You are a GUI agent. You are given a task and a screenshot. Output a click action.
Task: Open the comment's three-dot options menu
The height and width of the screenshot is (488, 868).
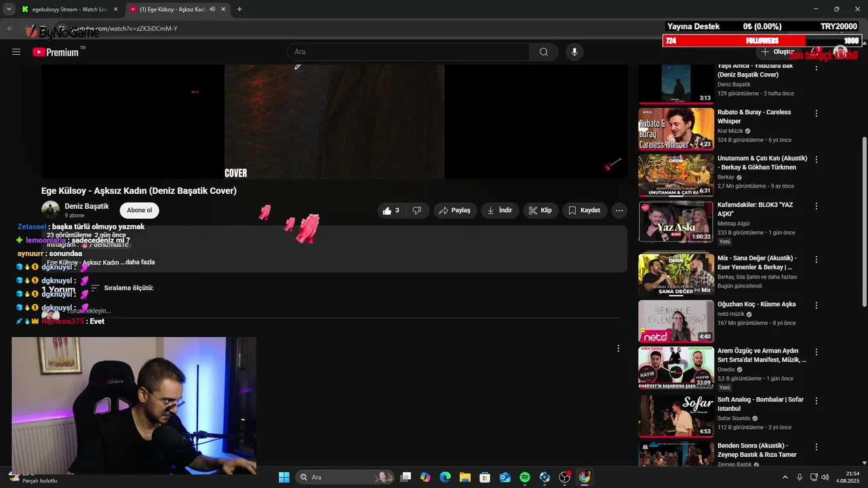point(618,348)
